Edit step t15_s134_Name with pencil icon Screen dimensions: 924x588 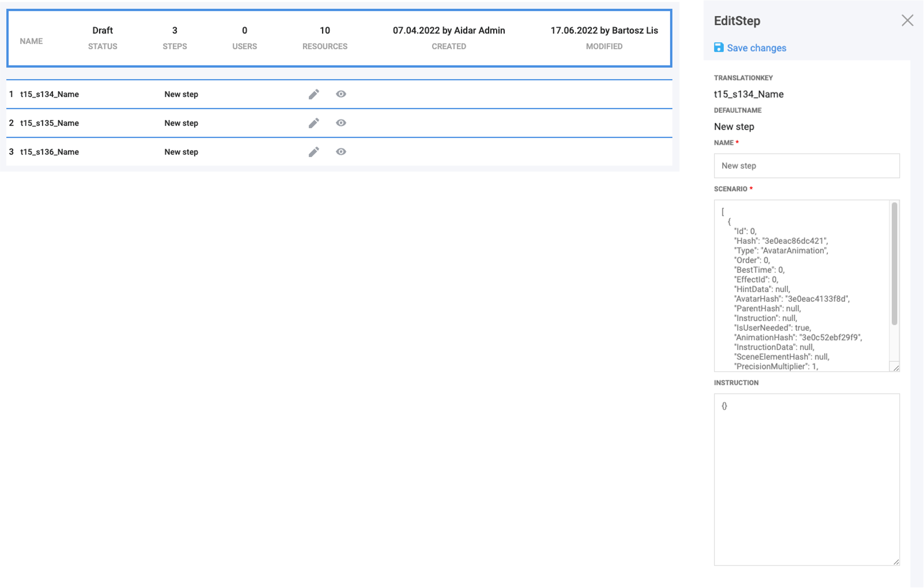[x=314, y=94]
